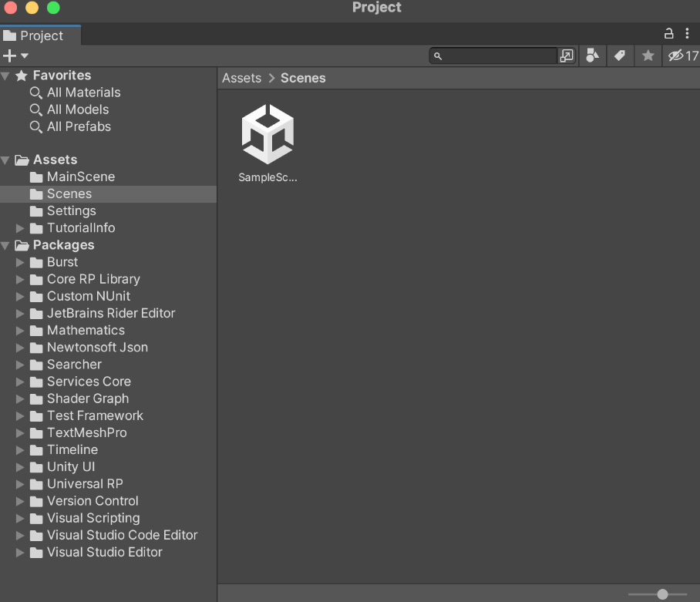
Task: Open the create asset plus button
Action: coord(9,55)
